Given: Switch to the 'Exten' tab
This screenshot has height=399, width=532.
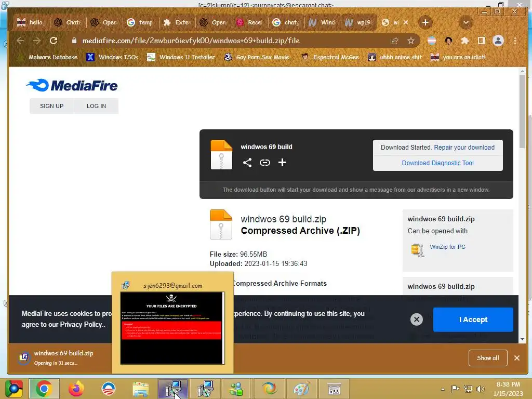Looking at the screenshot, I should [x=177, y=22].
